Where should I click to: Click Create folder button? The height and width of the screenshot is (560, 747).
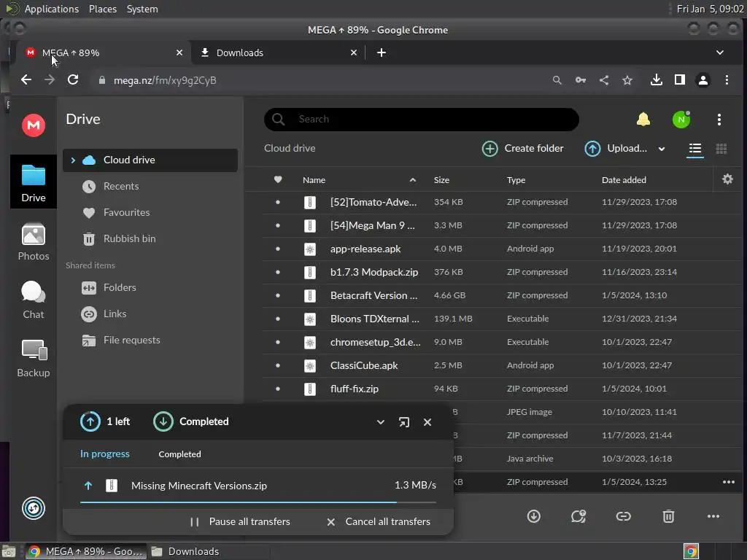(522, 149)
